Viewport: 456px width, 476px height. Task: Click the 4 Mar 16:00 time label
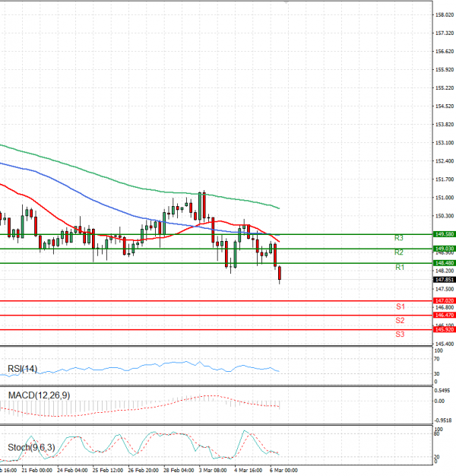pos(249,470)
